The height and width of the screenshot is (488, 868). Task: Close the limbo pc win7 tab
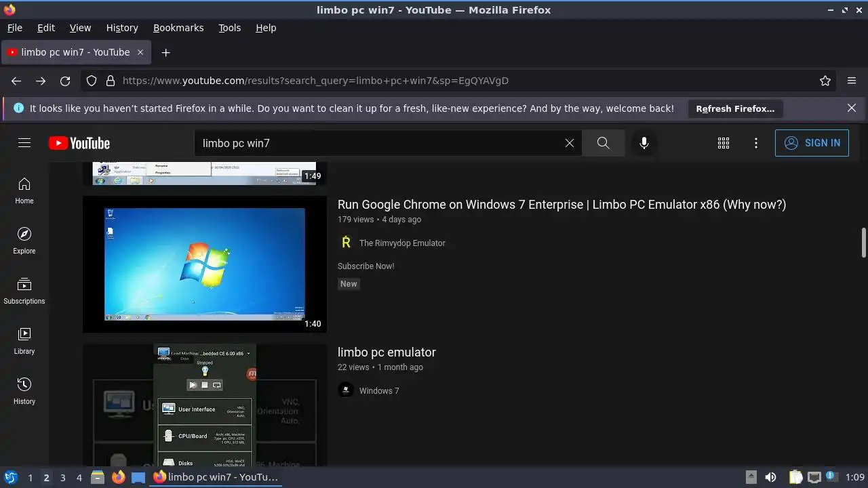(140, 52)
